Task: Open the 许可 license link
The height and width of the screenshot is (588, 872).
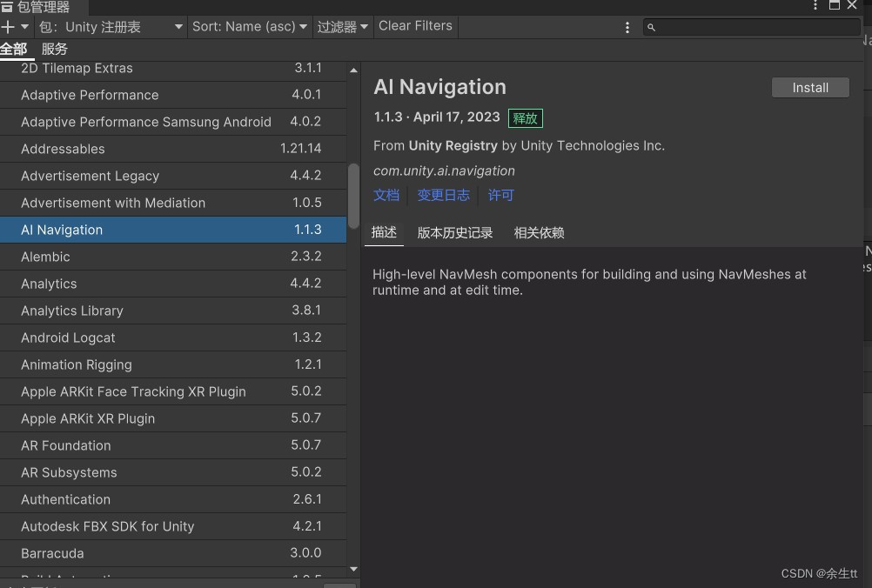Action: point(500,195)
